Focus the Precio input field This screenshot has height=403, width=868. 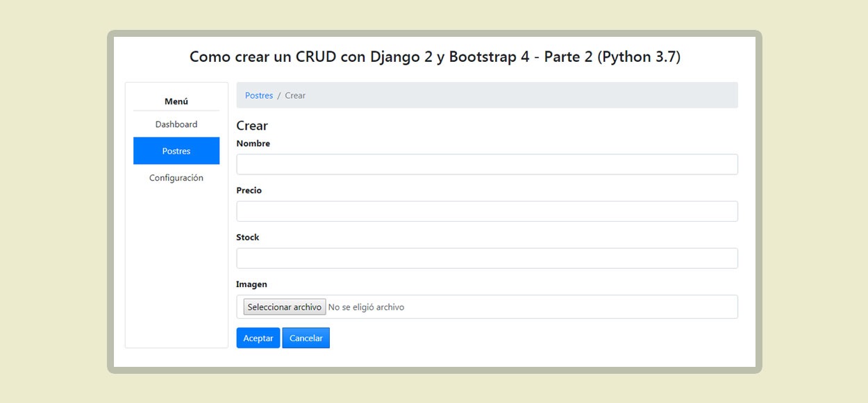(487, 211)
